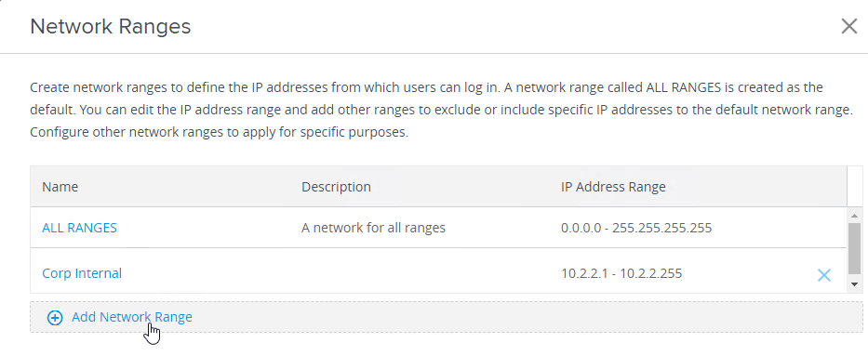Click the table scrollbar's down arrow
The image size is (868, 356).
click(854, 284)
